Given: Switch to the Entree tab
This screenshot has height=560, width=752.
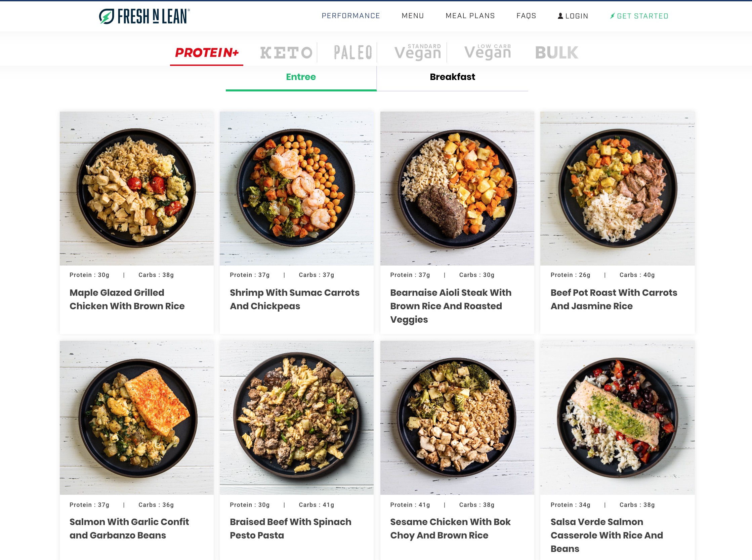Looking at the screenshot, I should click(x=301, y=77).
